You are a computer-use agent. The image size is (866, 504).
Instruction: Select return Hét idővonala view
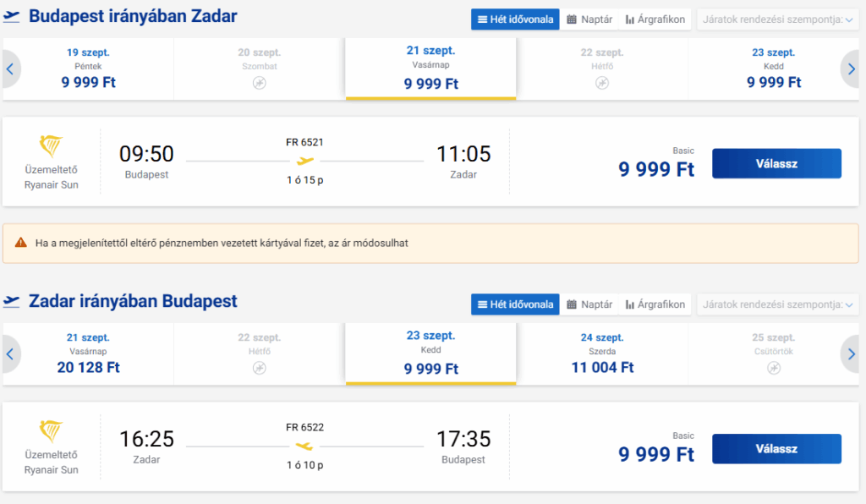(x=515, y=304)
